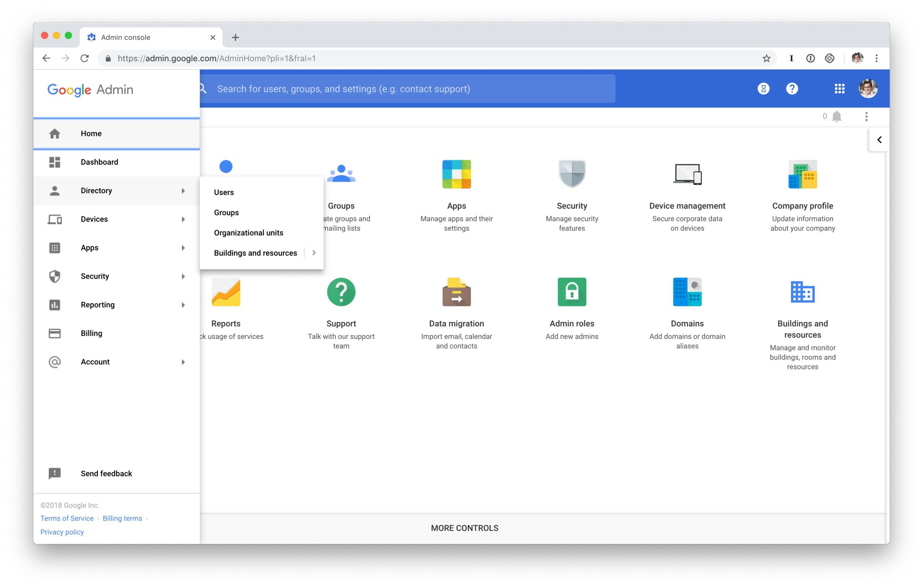This screenshot has width=923, height=588.
Task: Open the Company profile building icon
Action: 803,174
